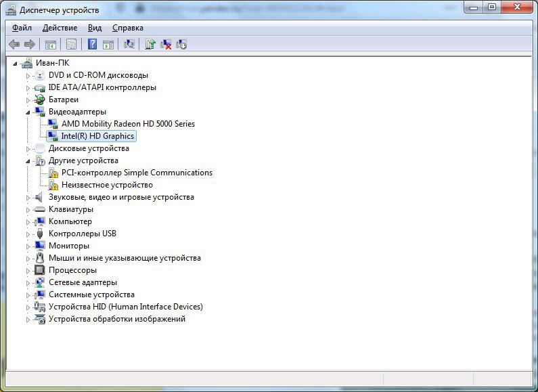Open the Справка menu
Screen dimensions: 538x392
[x=128, y=28]
